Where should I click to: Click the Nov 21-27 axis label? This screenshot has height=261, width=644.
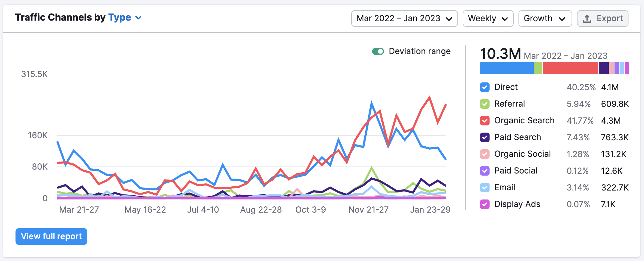[369, 210]
